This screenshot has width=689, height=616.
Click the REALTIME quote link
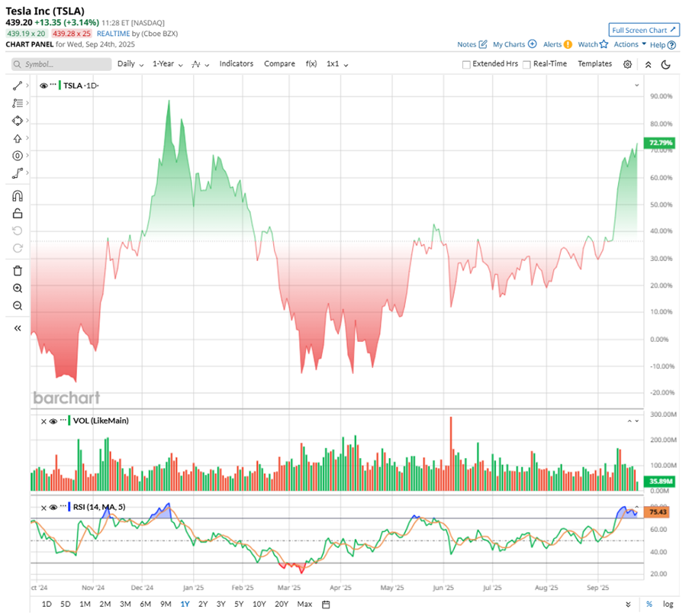114,34
